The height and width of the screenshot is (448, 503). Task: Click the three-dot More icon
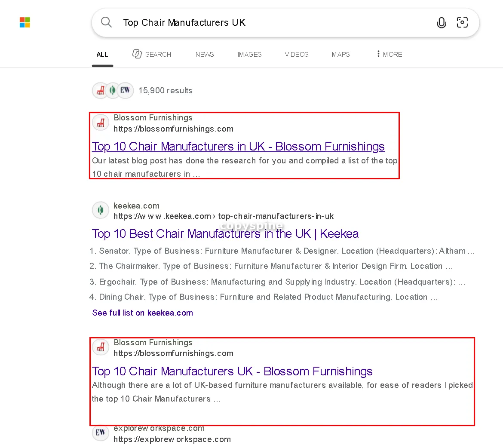point(378,54)
